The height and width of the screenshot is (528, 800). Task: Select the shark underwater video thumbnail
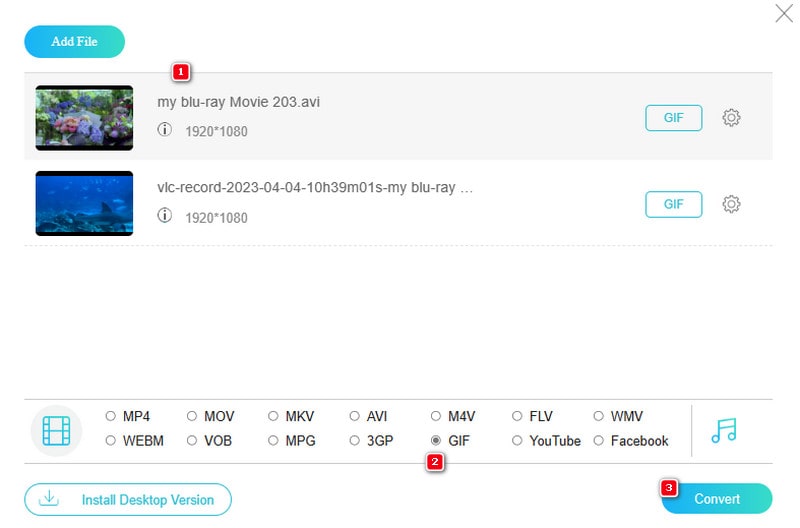coord(84,204)
